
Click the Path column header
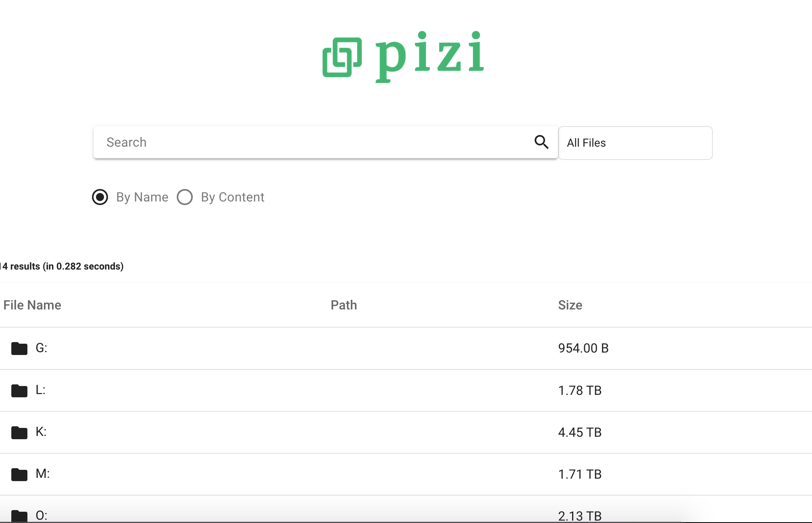pos(344,305)
